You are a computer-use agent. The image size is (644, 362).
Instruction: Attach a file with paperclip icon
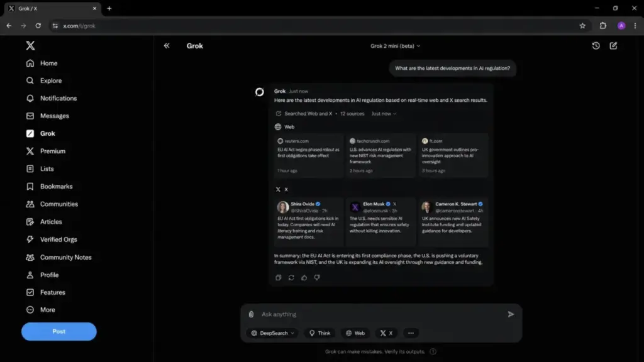pyautogui.click(x=252, y=314)
